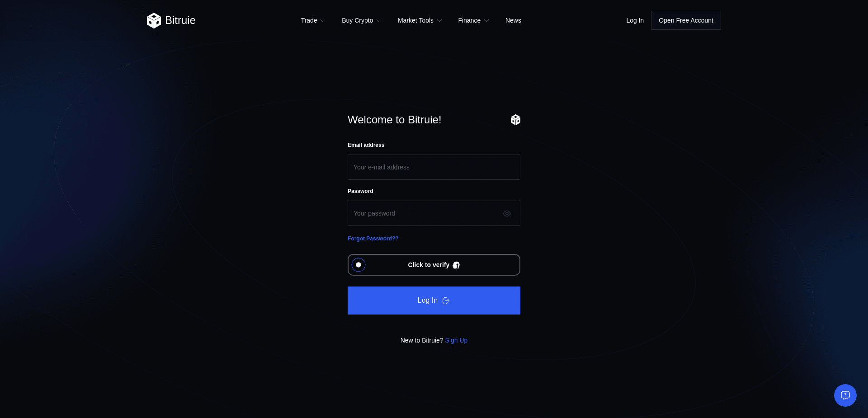Viewport: 868px width, 418px height.
Task: Click the Forgot Password link
Action: click(373, 238)
